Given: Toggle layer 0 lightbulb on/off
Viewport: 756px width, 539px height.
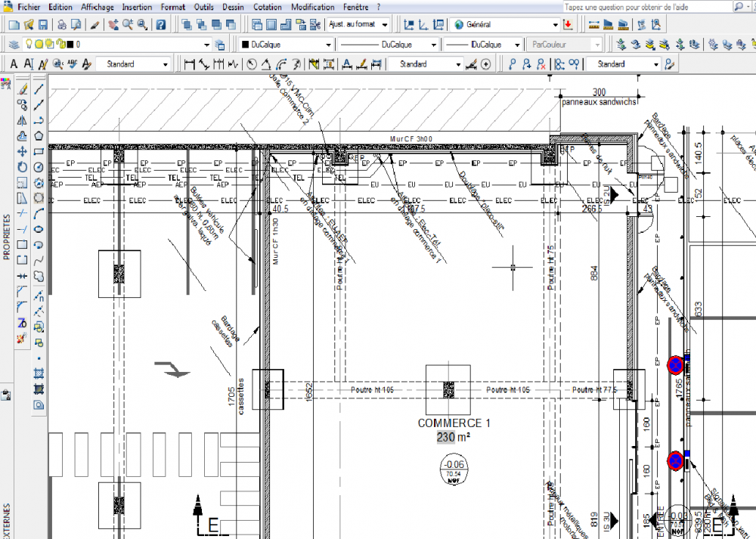Looking at the screenshot, I should pyautogui.click(x=29, y=44).
